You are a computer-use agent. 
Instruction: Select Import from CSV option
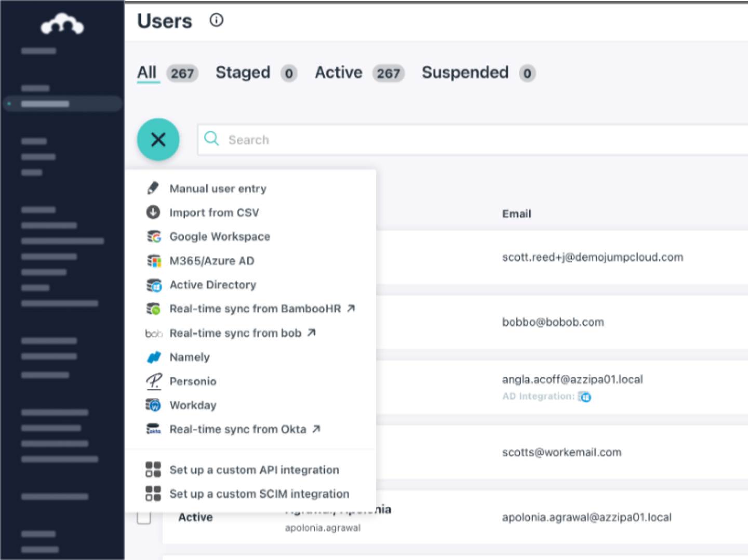(214, 212)
